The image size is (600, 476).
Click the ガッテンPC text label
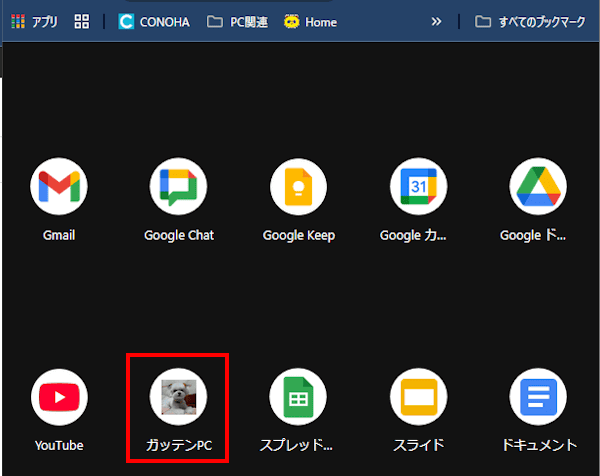tap(179, 445)
